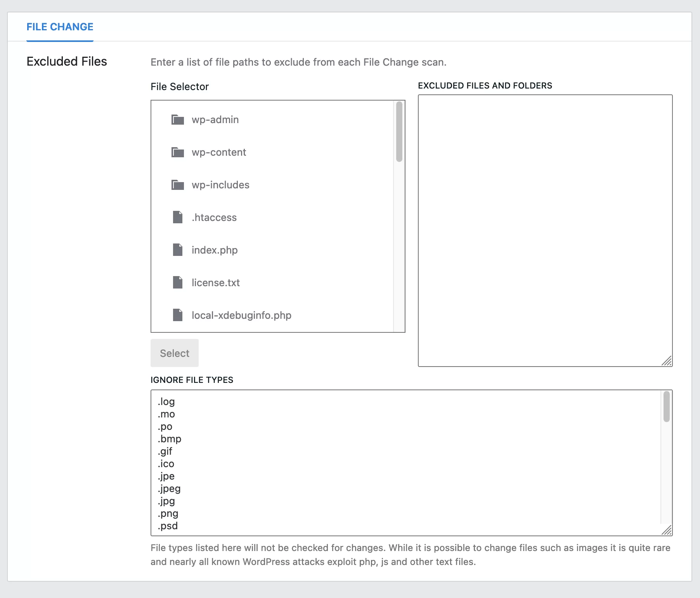Click the local-xdebuginfo.php file icon
This screenshot has width=700, height=598.
tap(178, 315)
